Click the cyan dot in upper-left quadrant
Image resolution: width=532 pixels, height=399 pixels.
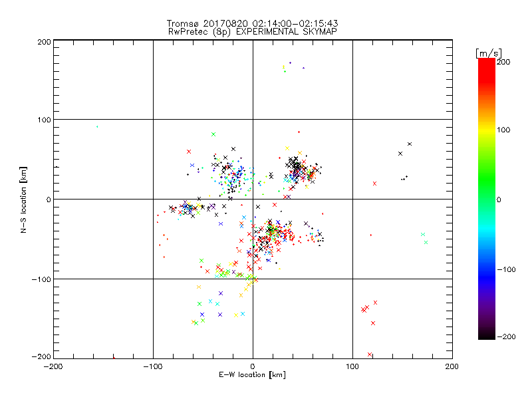click(97, 126)
